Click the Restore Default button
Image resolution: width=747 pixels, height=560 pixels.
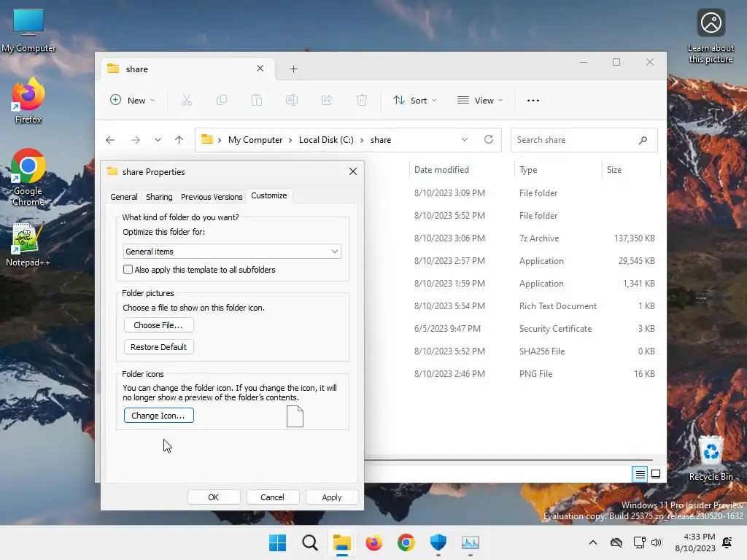pos(158,347)
